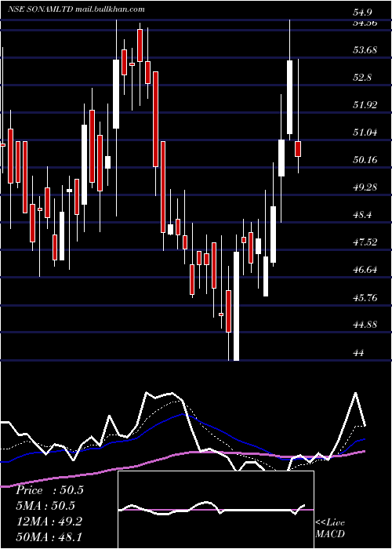Click the Price : 50.5 readout

point(49,490)
